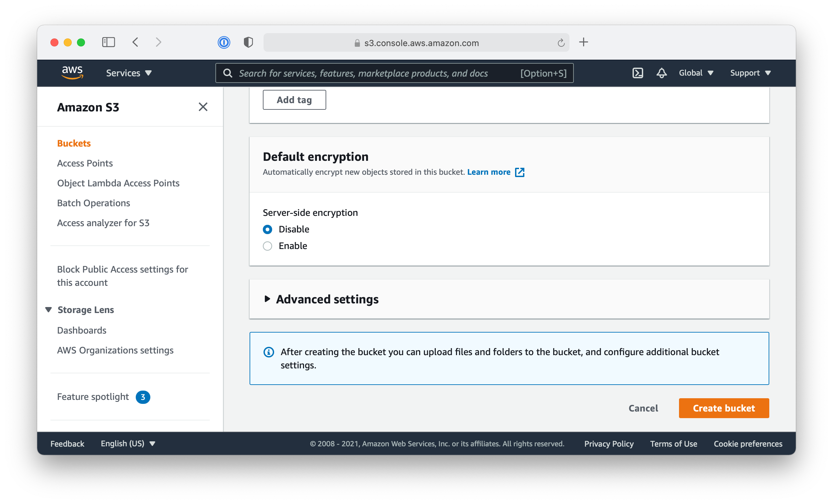Click the CloudShell terminal icon
This screenshot has height=504, width=833.
[x=637, y=73]
